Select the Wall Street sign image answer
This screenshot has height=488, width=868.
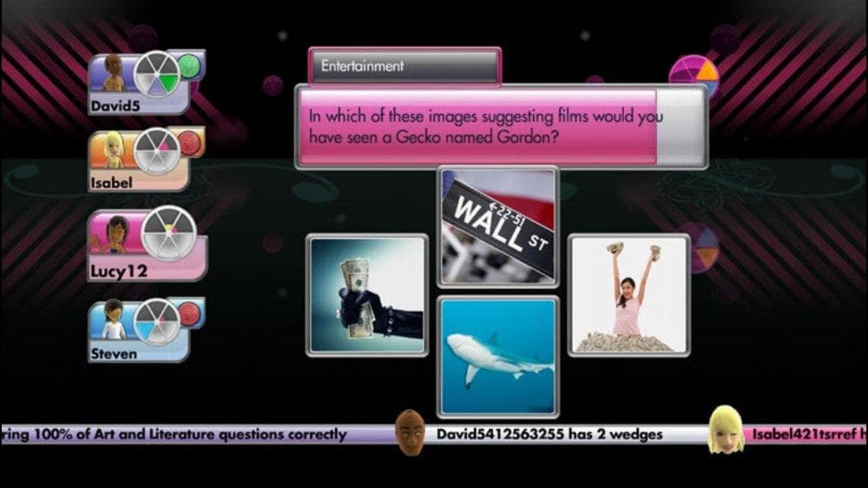[497, 226]
